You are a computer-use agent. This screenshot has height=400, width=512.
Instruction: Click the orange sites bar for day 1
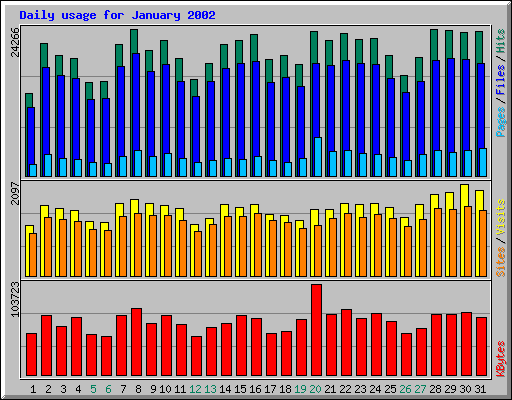point(33,255)
